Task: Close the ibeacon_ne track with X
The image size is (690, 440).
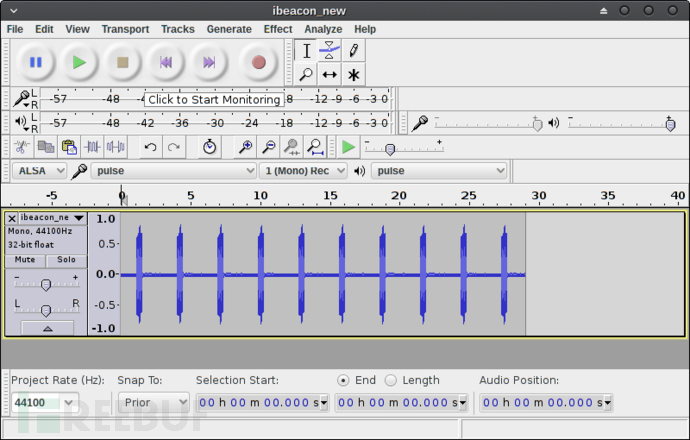Action: click(12, 218)
